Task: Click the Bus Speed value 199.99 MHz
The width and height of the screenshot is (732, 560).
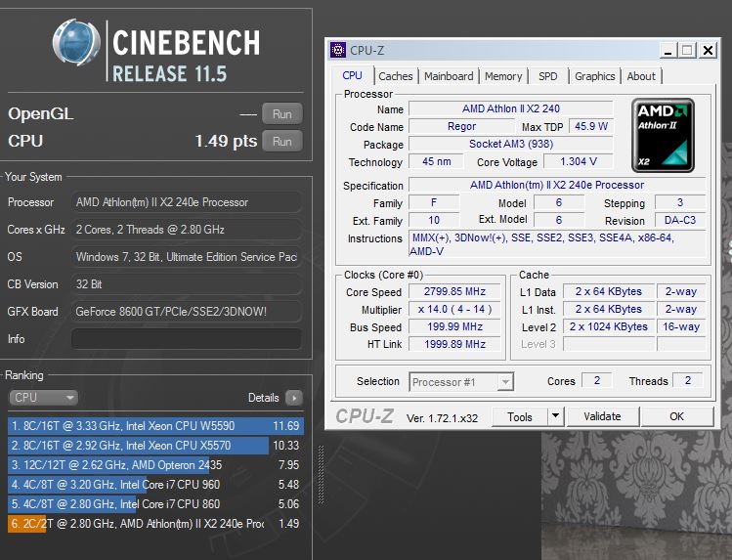Action: click(454, 326)
